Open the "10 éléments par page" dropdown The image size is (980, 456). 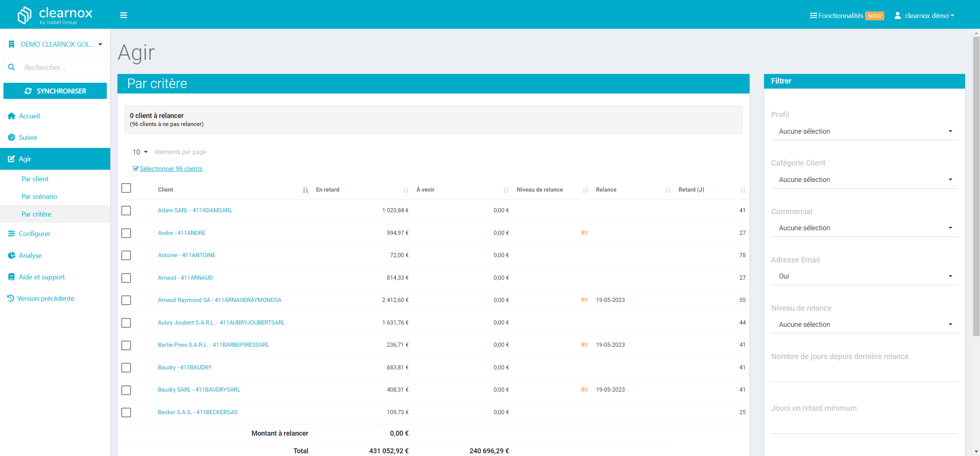click(139, 152)
